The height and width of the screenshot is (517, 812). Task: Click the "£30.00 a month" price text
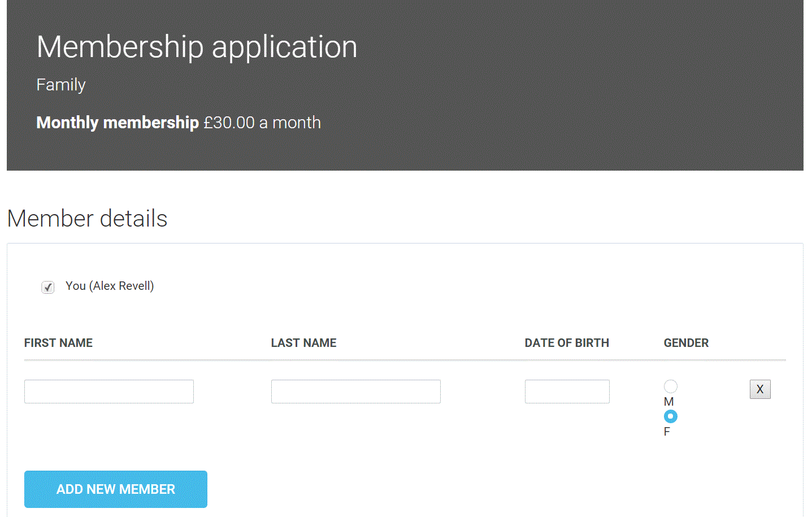262,123
